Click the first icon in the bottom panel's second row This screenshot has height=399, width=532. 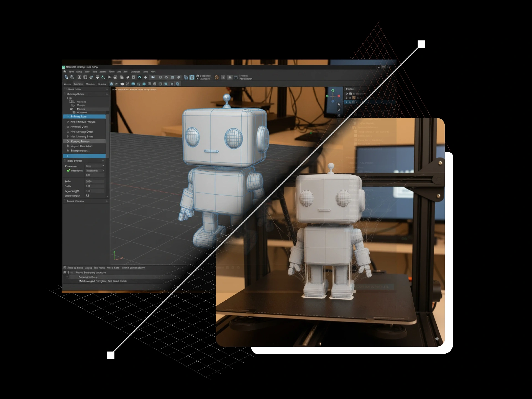(65, 272)
